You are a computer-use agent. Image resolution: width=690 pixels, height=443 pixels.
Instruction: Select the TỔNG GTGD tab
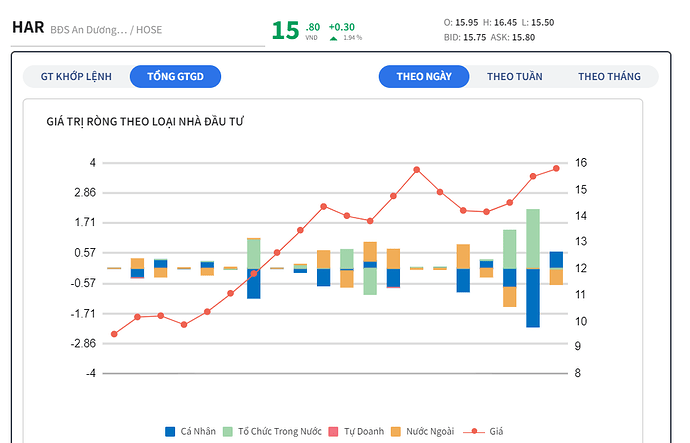coord(183,76)
